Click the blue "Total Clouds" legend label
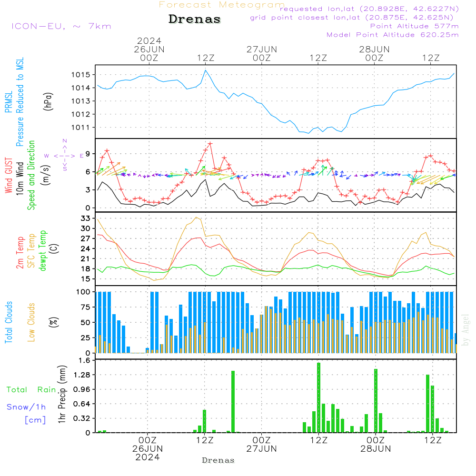 [x=9, y=322]
